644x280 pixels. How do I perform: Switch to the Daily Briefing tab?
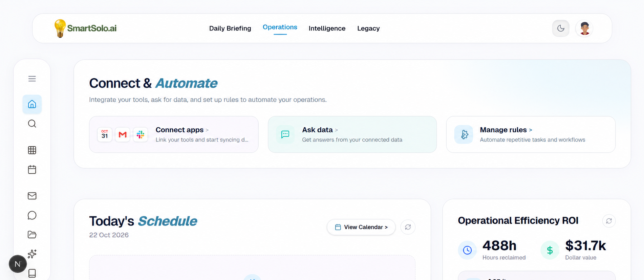[230, 28]
